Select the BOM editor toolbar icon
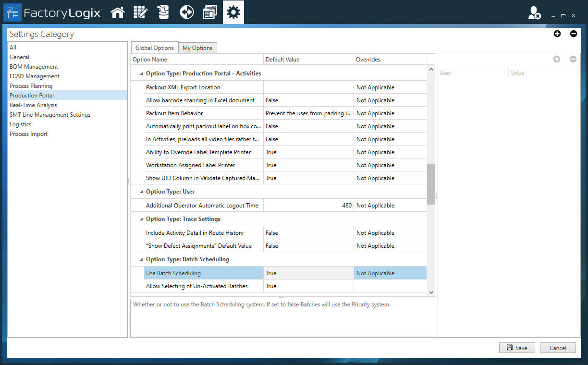Image resolution: width=588 pixels, height=365 pixels. (x=140, y=12)
